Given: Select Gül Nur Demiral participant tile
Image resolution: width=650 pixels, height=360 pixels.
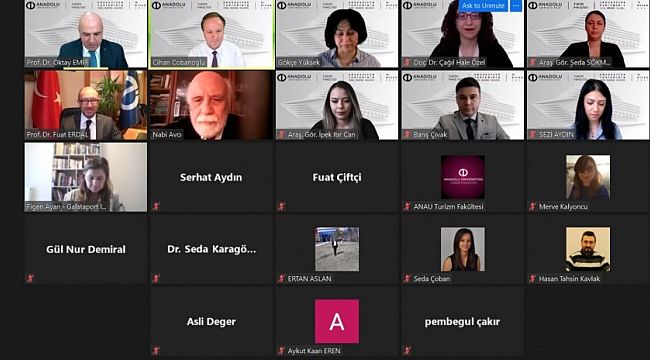Looking at the screenshot, I should click(86, 250).
